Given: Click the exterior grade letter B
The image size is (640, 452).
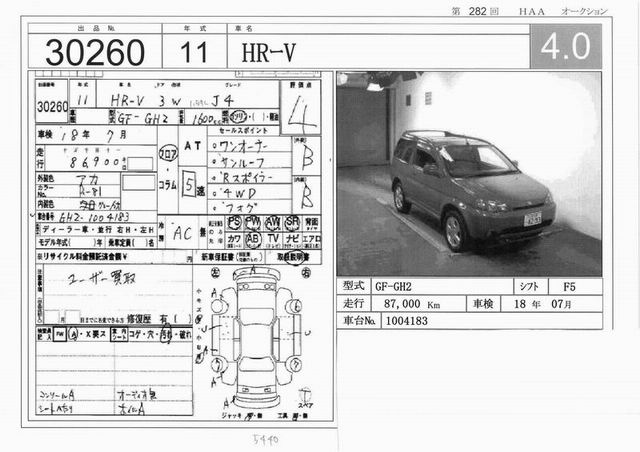Looking at the screenshot, I should point(308,158).
